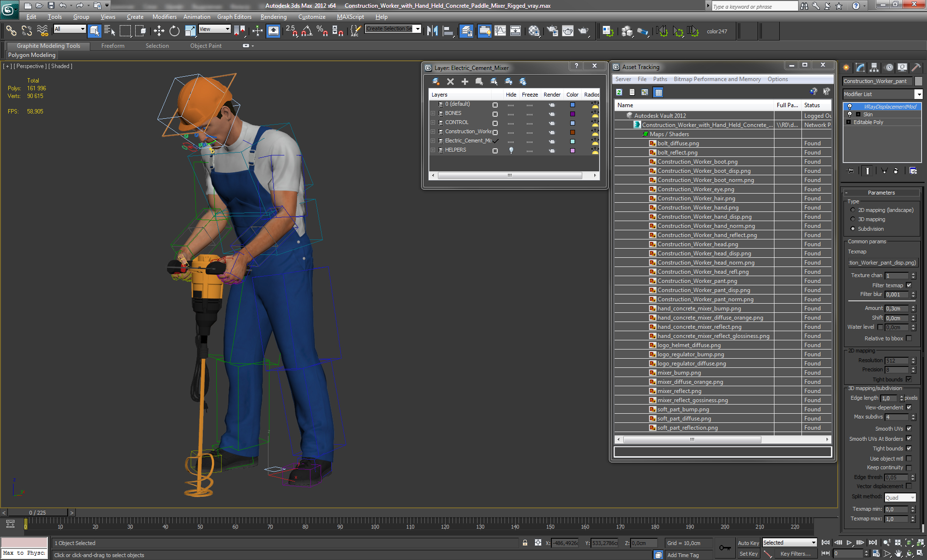Expand the Skin modifier in stack

(x=858, y=114)
